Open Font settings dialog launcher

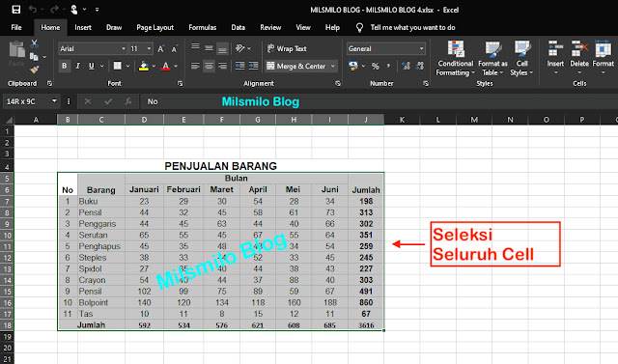(x=180, y=83)
